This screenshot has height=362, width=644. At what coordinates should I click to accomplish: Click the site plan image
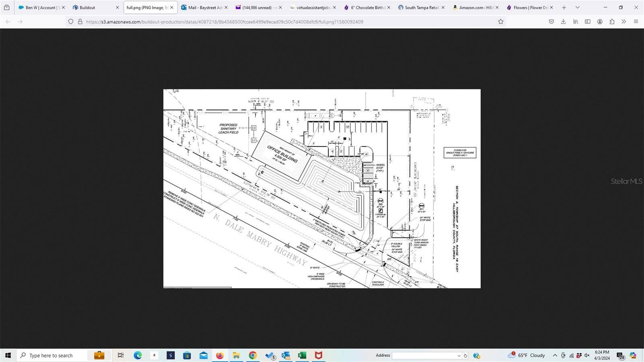point(322,188)
